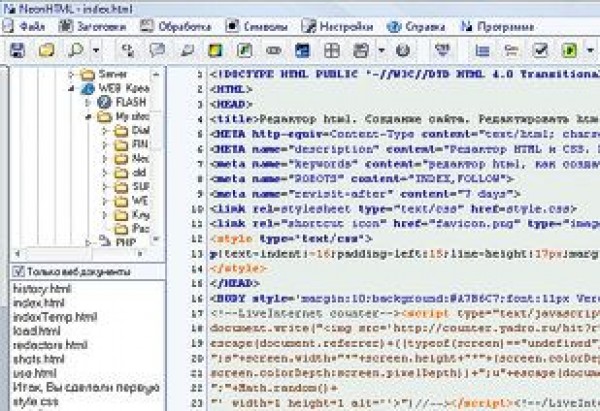
Task: Collapse the WEB Креа tree node
Action: (x=71, y=88)
